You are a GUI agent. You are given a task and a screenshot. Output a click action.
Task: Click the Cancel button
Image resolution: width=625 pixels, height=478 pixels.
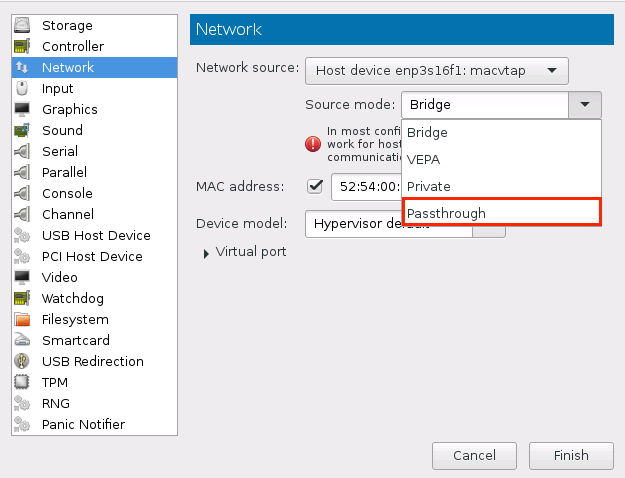[x=474, y=455]
